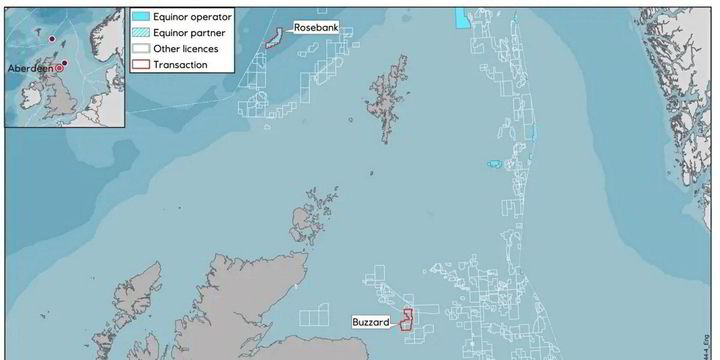Click the Aberdeen marker in inset map
The width and height of the screenshot is (720, 360).
click(x=59, y=68)
